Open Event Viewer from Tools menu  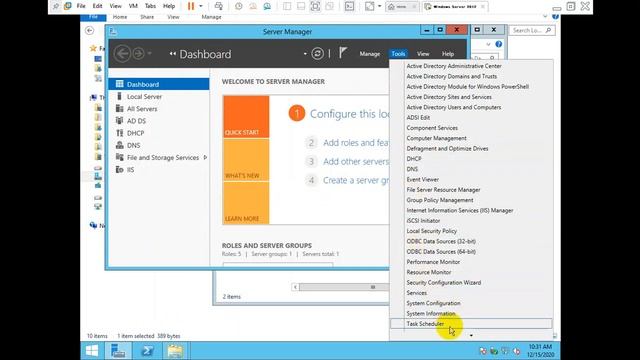click(422, 179)
